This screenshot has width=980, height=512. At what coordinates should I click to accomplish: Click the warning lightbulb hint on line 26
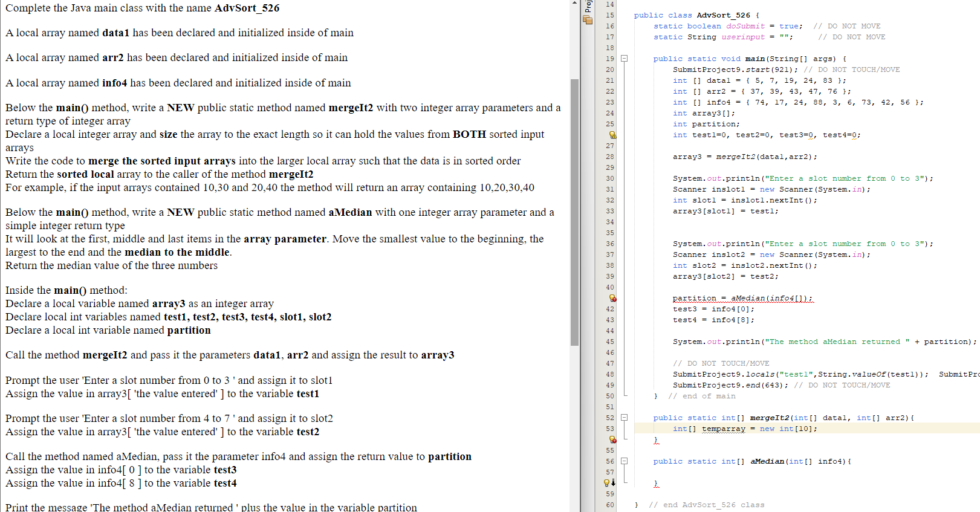tap(612, 135)
